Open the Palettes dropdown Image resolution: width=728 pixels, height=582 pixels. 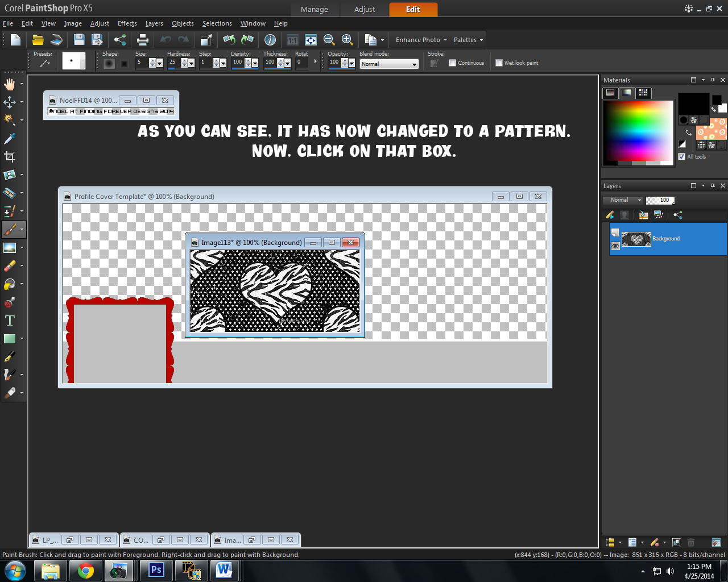pyautogui.click(x=468, y=40)
